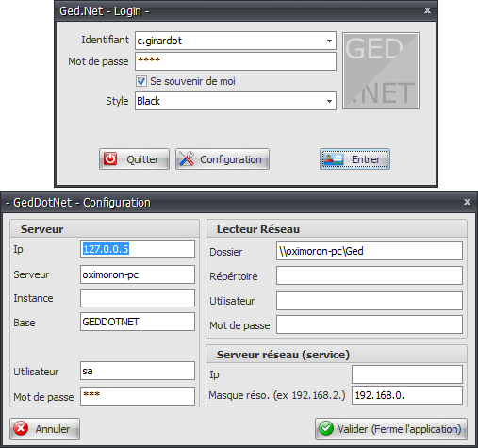Image resolution: width=478 pixels, height=448 pixels.
Task: Click the wrench and screwdriver Configuration icon
Action: pyautogui.click(x=187, y=158)
